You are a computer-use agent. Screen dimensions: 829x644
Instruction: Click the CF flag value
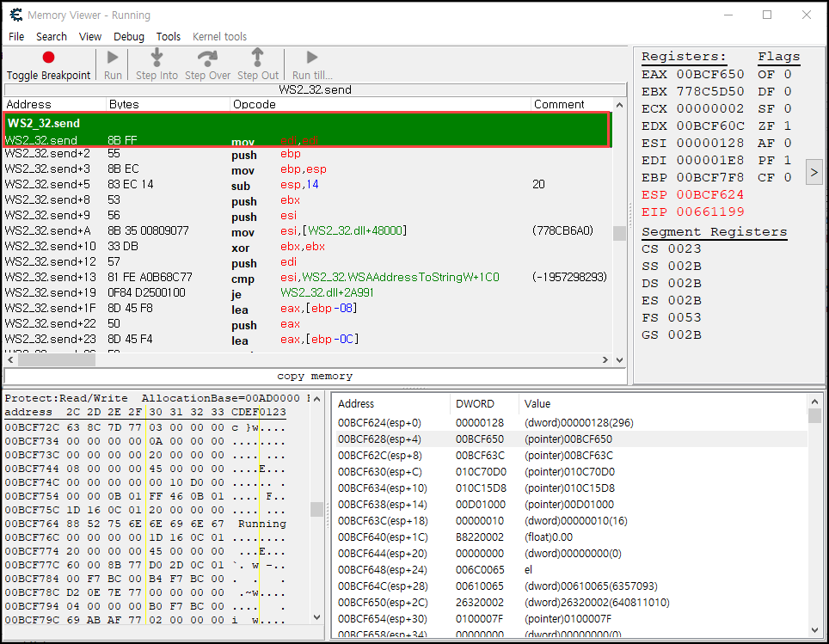pyautogui.click(x=787, y=178)
